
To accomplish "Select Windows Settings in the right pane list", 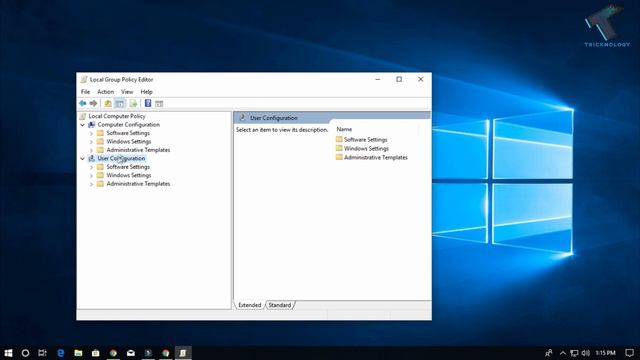I will pyautogui.click(x=366, y=149).
